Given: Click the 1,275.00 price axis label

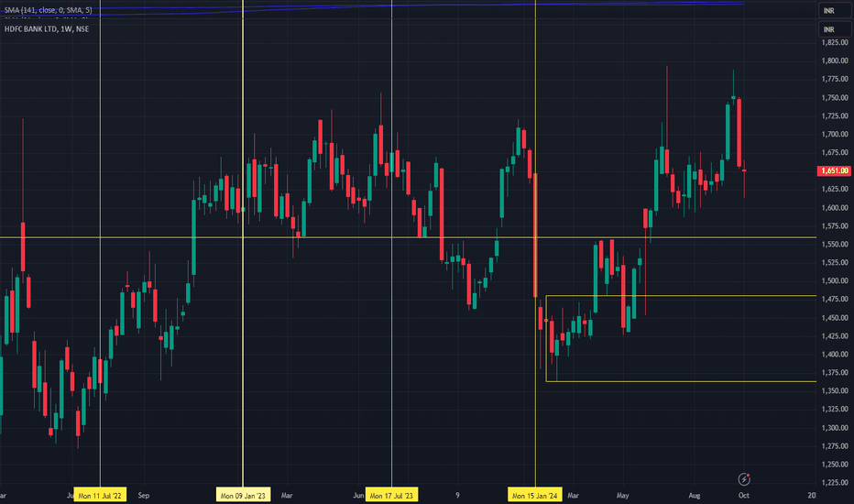Looking at the screenshot, I should click(835, 445).
